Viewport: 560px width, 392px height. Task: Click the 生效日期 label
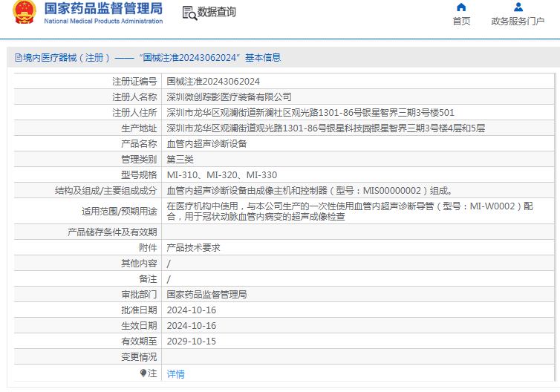[139, 326]
